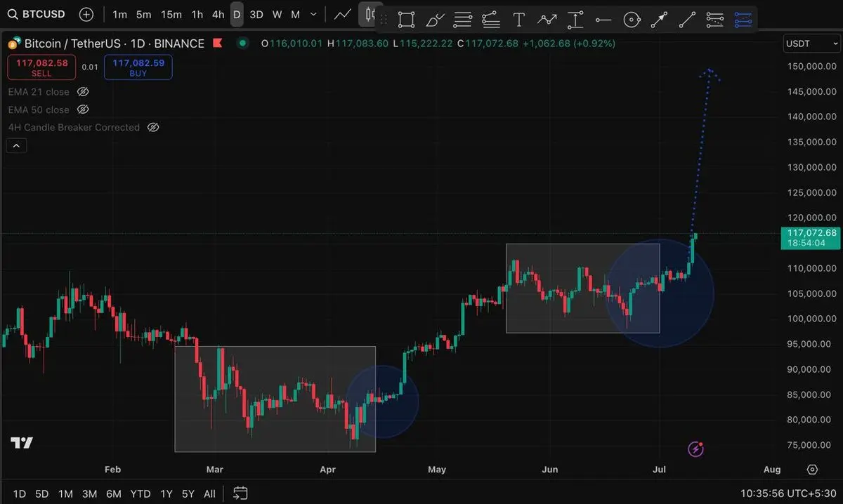Select the arrow line tool

(659, 20)
